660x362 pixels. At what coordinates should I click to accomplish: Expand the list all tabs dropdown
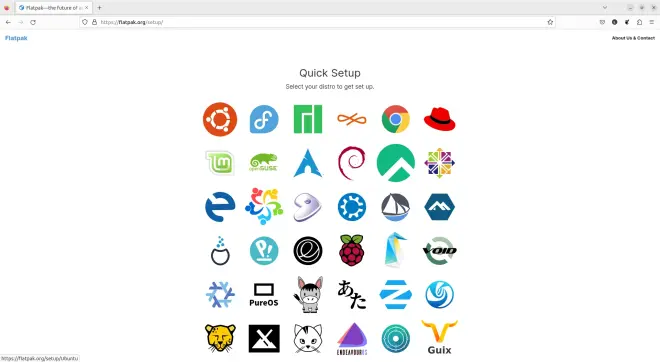tap(604, 8)
